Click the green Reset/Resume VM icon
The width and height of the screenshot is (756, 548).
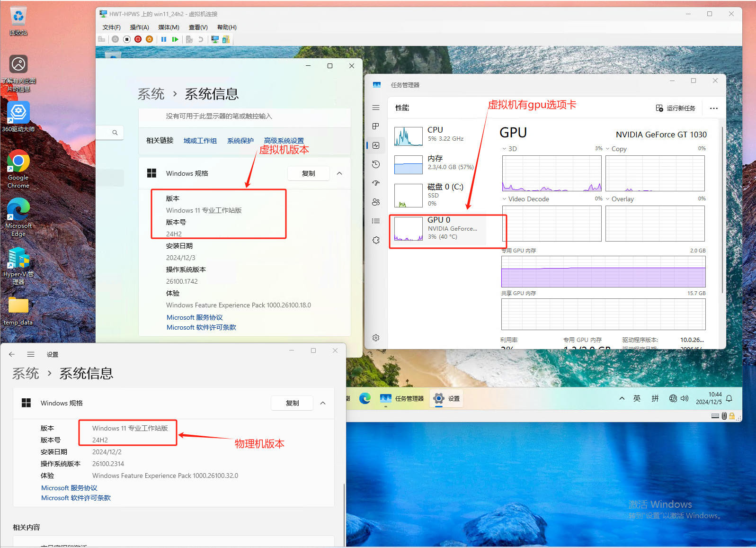click(175, 39)
